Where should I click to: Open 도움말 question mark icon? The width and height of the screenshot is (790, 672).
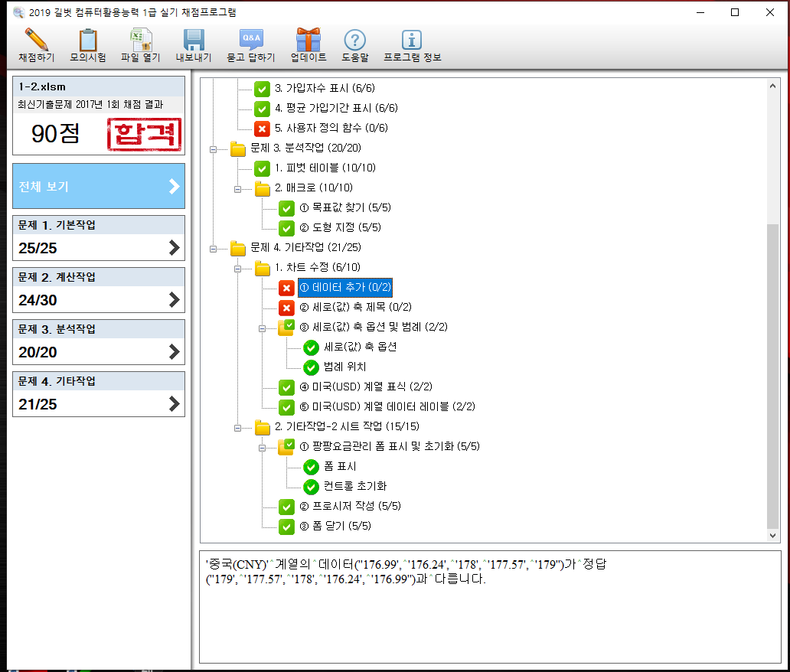(x=355, y=40)
